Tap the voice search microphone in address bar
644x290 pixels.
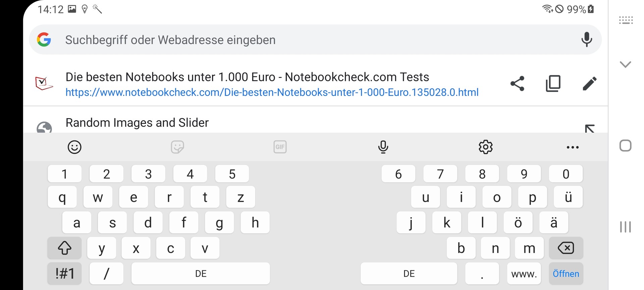[586, 40]
